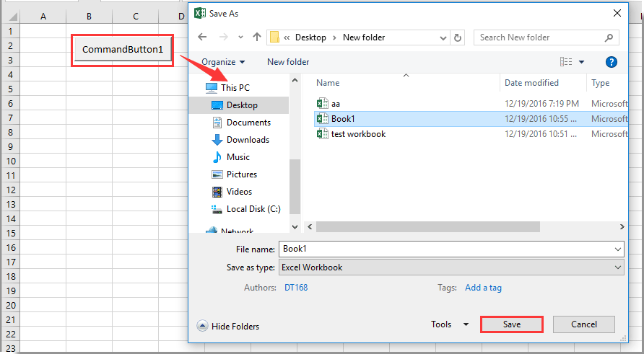Click the Save button
644x354 pixels.
[511, 324]
